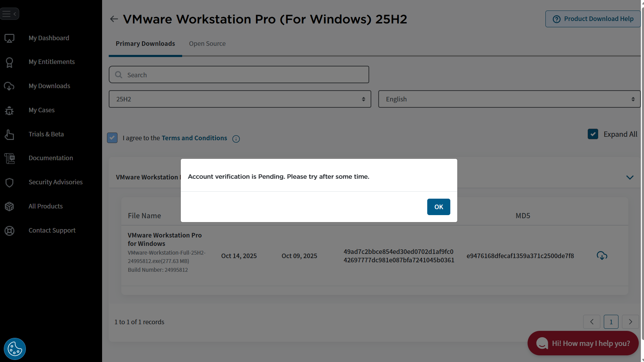Image resolution: width=644 pixels, height=362 pixels.
Task: Click the back arrow next to the title
Action: (x=114, y=19)
